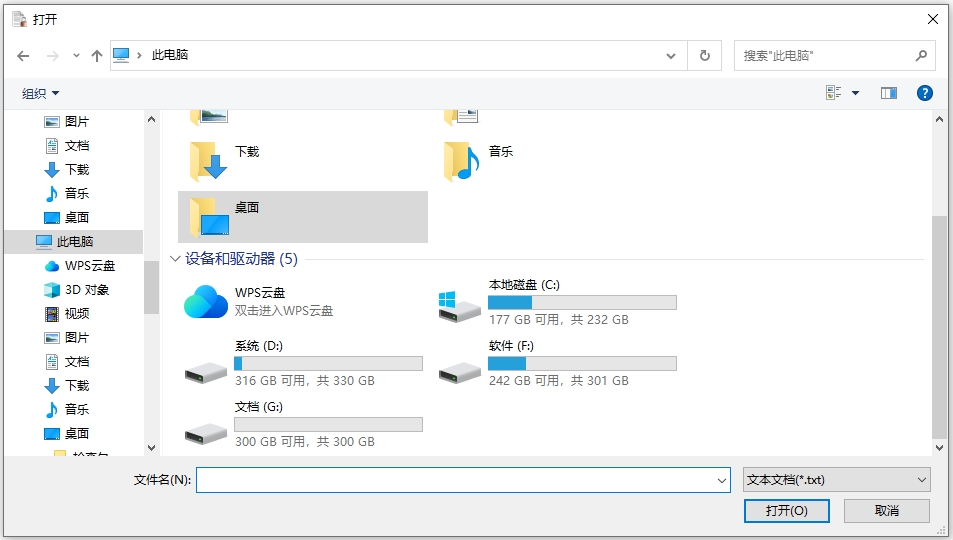Open the 组织 menu

[41, 94]
